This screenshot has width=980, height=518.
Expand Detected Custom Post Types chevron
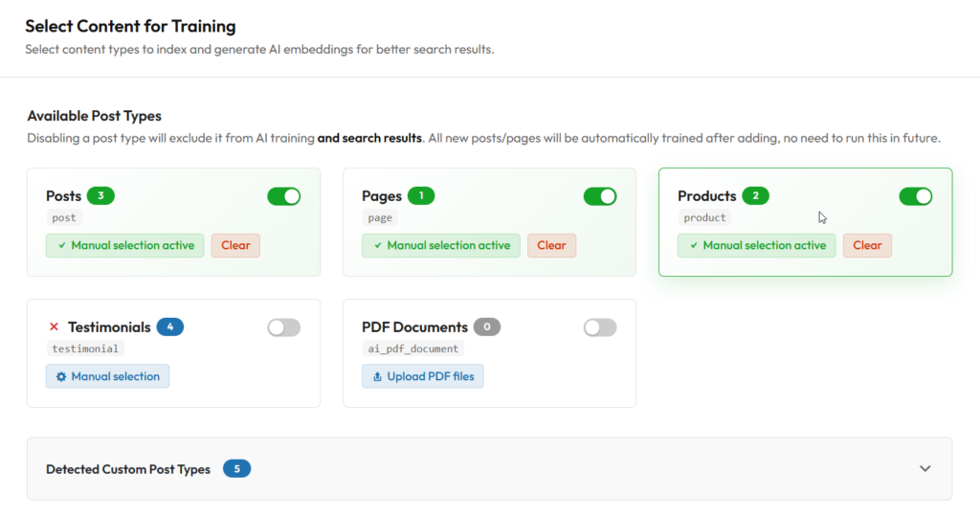(x=924, y=469)
